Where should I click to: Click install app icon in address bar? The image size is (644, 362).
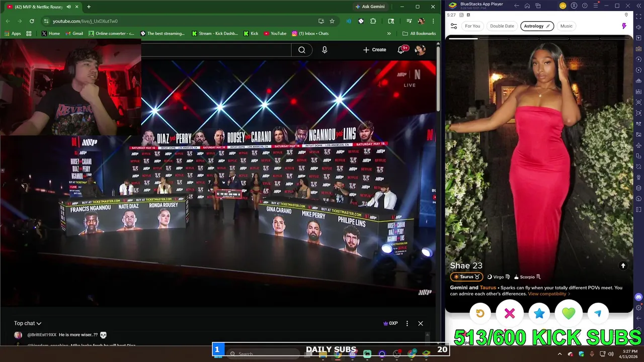pyautogui.click(x=321, y=21)
